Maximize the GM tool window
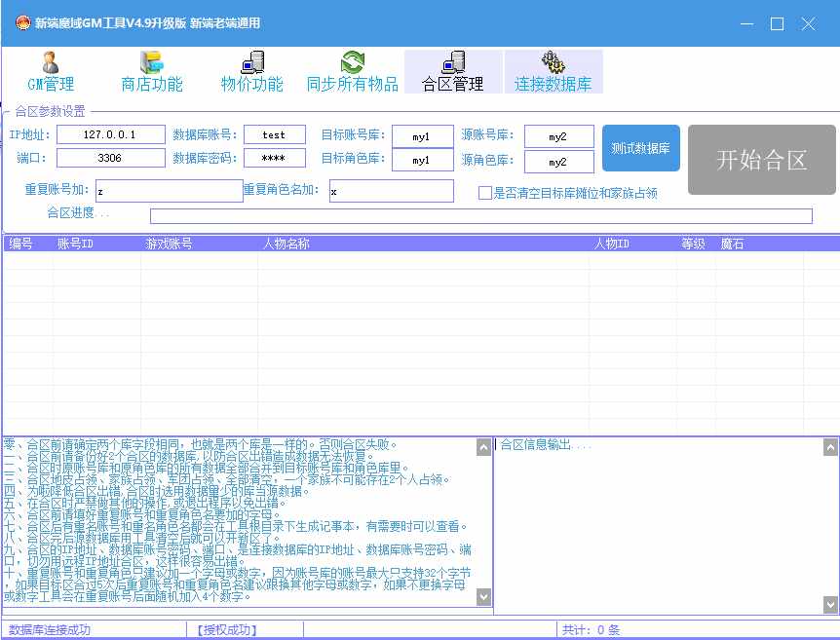 (x=778, y=23)
